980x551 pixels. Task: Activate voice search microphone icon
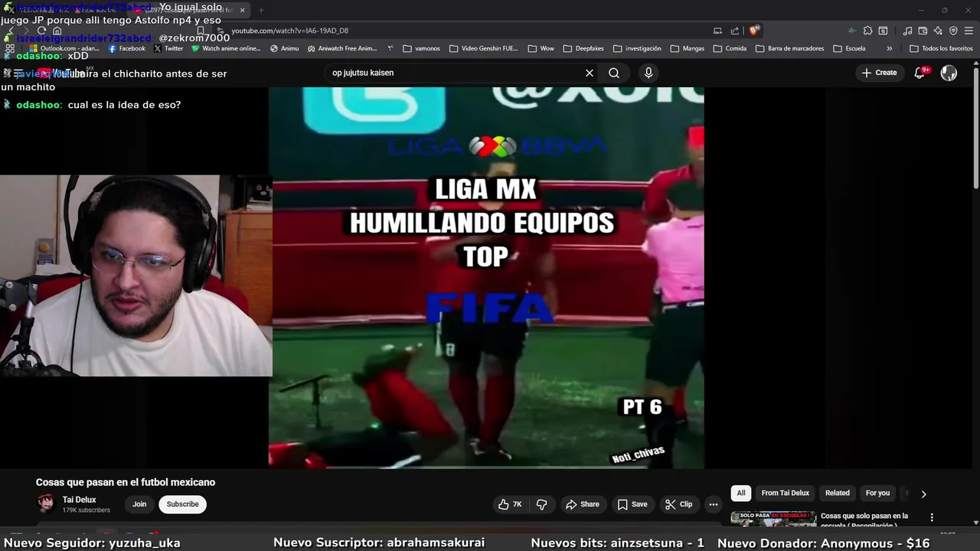[648, 73]
